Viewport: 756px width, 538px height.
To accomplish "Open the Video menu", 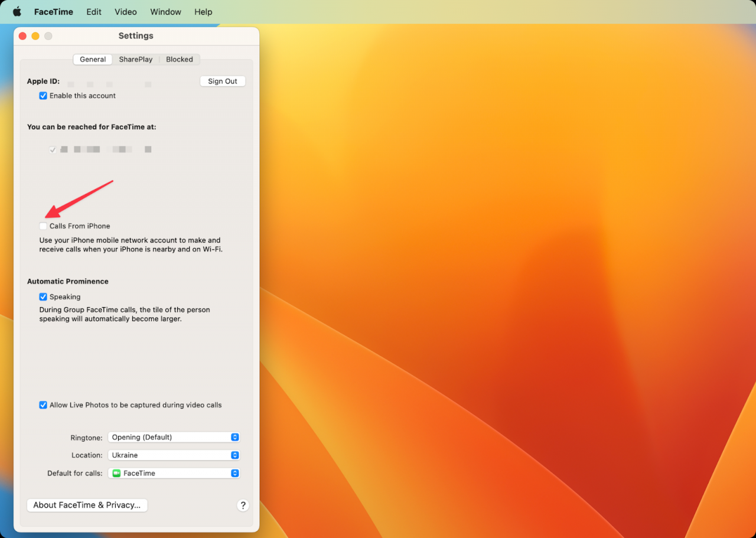I will coord(126,12).
